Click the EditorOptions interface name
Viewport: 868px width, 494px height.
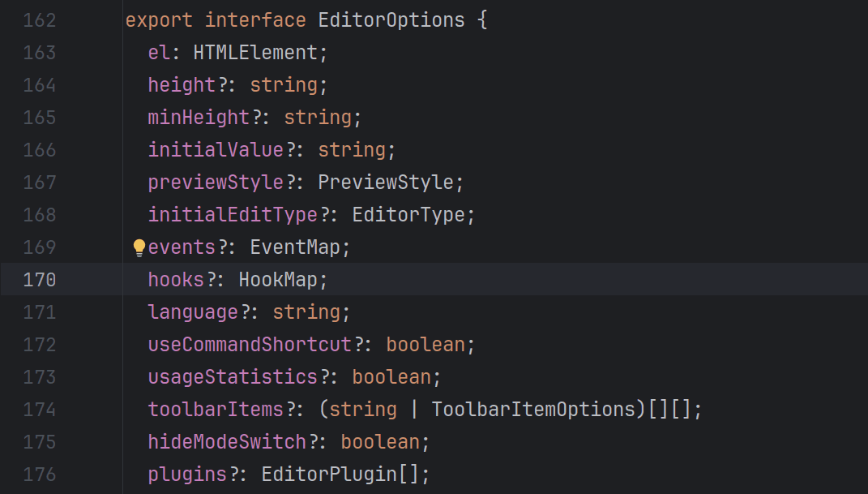click(x=391, y=20)
